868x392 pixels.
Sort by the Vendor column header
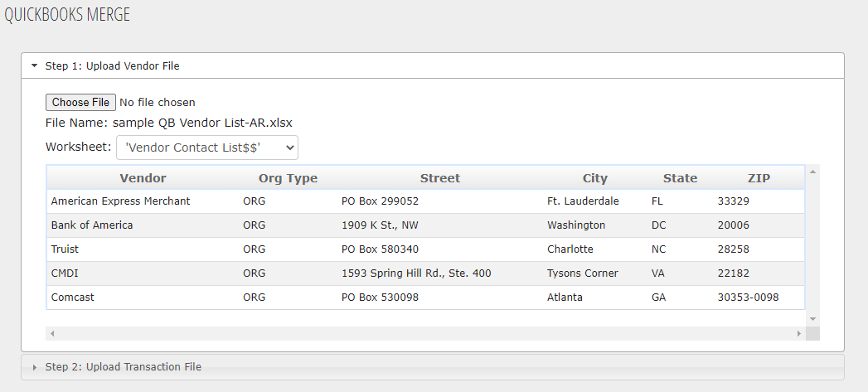pyautogui.click(x=143, y=178)
